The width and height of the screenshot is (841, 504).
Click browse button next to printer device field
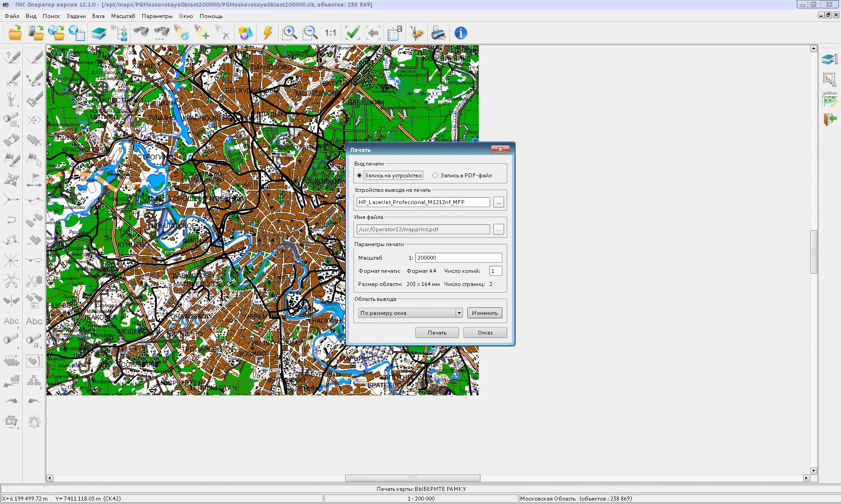tap(498, 202)
